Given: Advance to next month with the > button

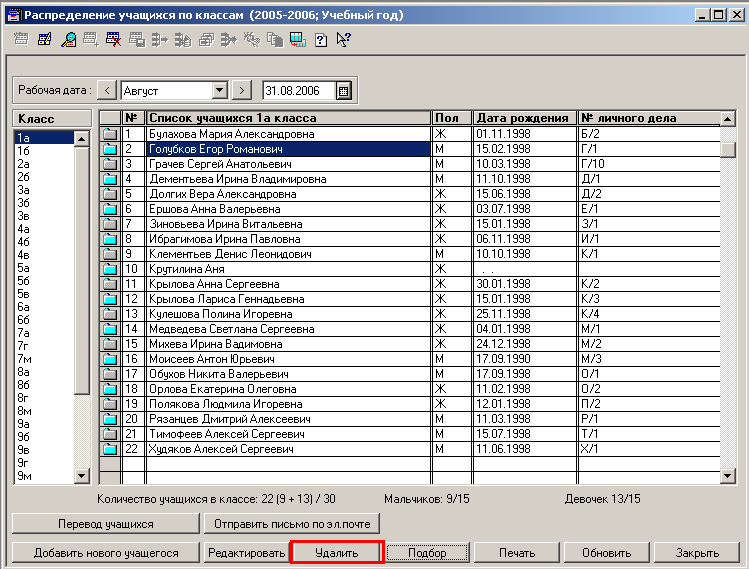Looking at the screenshot, I should click(x=241, y=90).
